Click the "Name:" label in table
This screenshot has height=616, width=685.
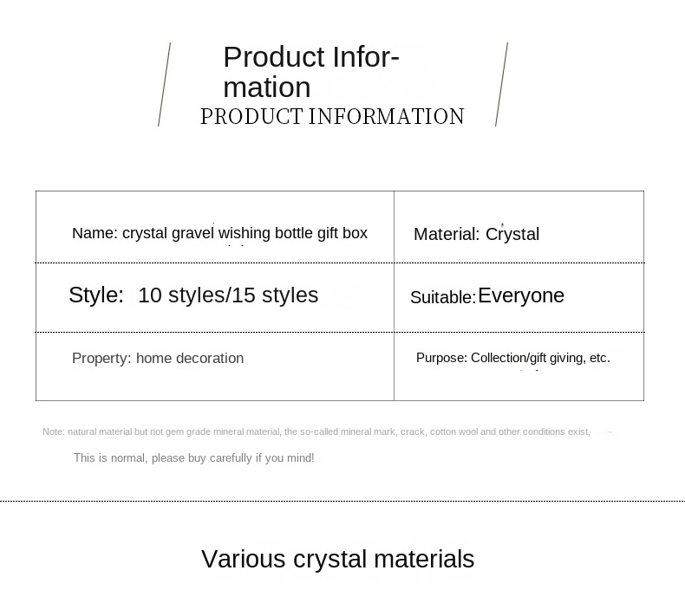(94, 233)
